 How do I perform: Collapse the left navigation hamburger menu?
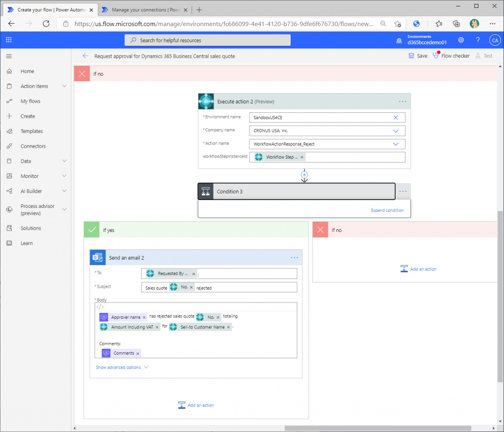(9, 56)
